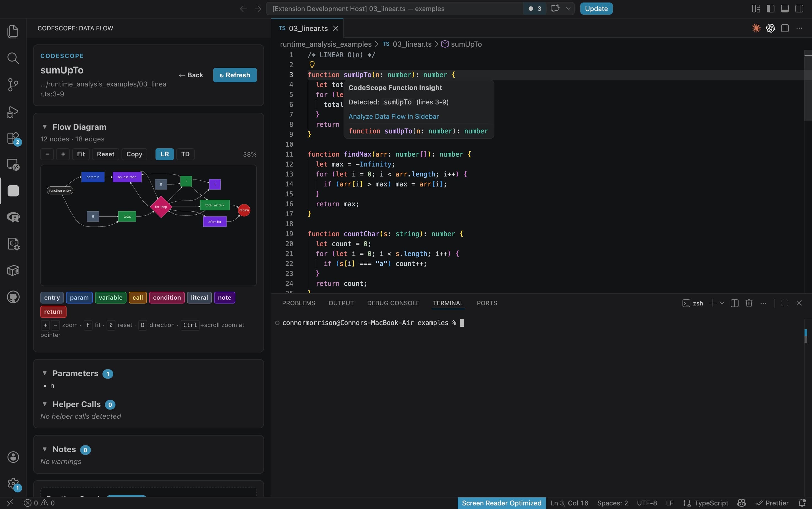812x509 pixels.
Task: Click the lightbulb code action on line 2
Action: point(312,64)
